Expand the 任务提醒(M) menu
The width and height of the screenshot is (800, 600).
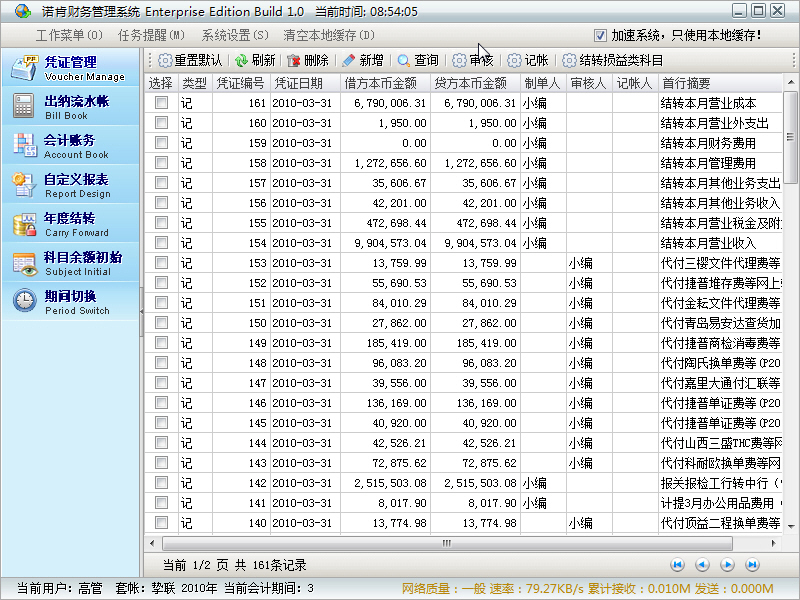point(151,35)
